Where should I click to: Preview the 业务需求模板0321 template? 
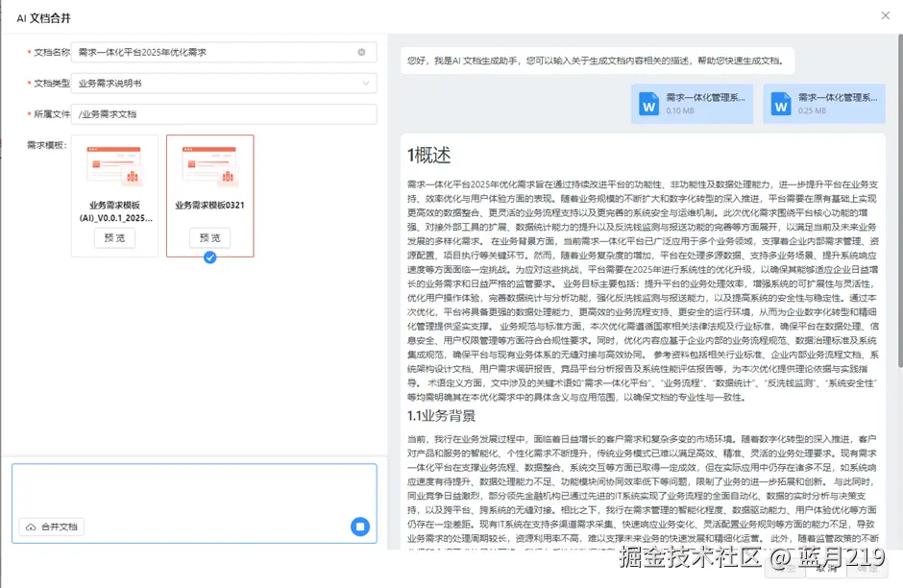pyautogui.click(x=210, y=238)
